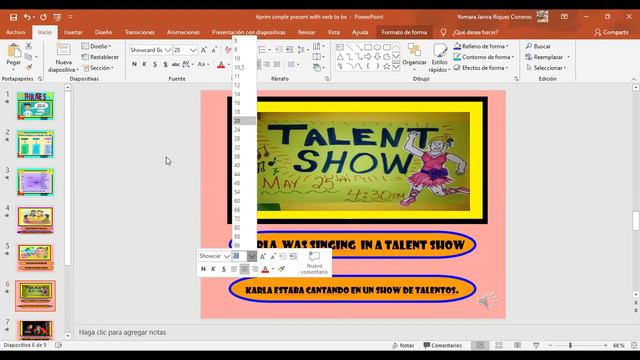
Task: Copy selection using the copy icon
Action: tap(28, 57)
